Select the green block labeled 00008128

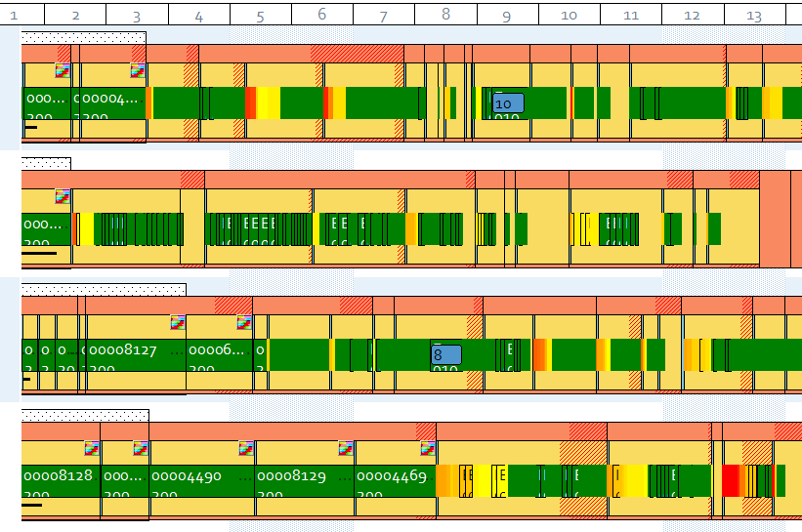pyautogui.click(x=61, y=481)
